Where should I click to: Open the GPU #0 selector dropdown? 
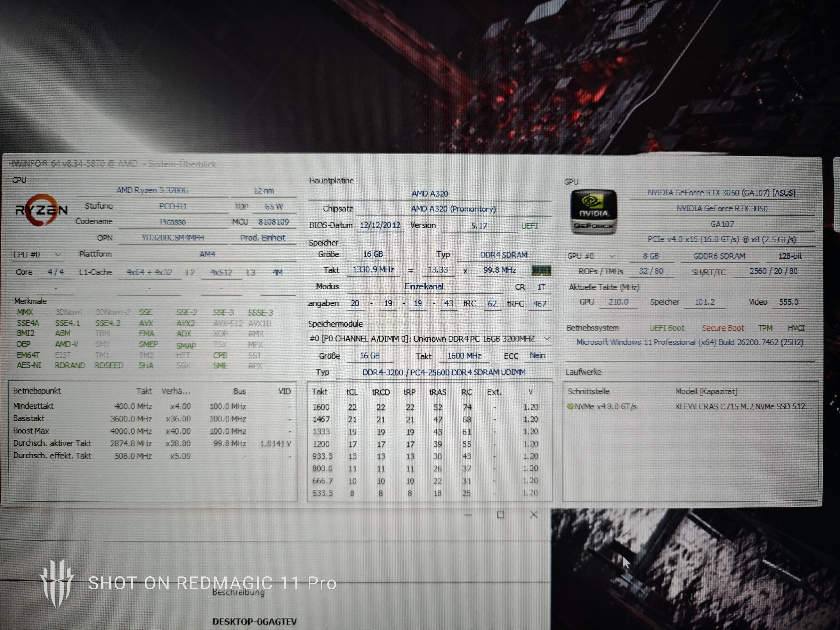point(591,256)
